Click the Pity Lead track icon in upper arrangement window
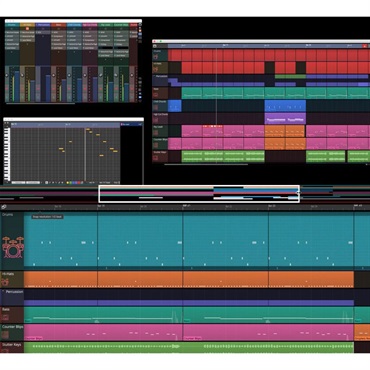 click(x=155, y=133)
